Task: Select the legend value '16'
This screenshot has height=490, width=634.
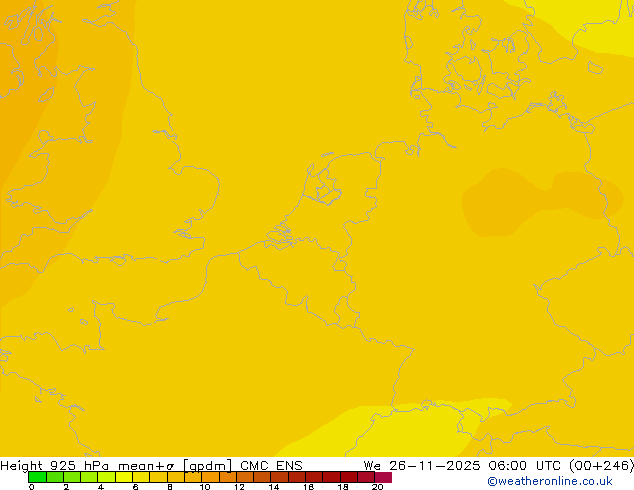Action: (308, 487)
